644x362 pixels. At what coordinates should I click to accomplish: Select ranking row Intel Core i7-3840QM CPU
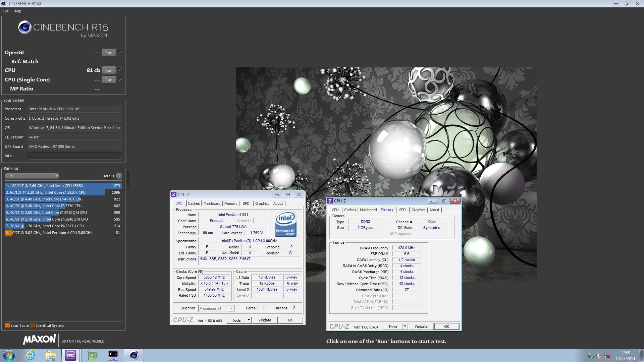(63, 219)
